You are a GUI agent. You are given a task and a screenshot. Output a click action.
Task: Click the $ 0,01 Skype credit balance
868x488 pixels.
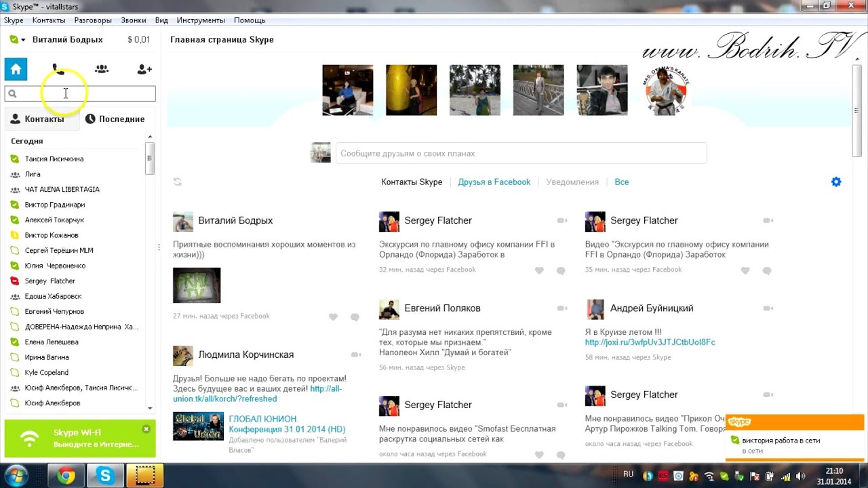138,40
